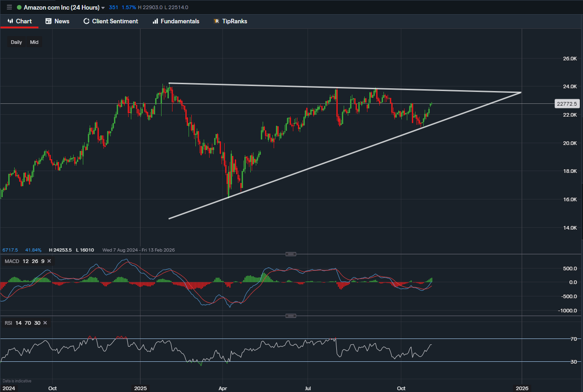Select the upper white triangle trendline

point(275,86)
